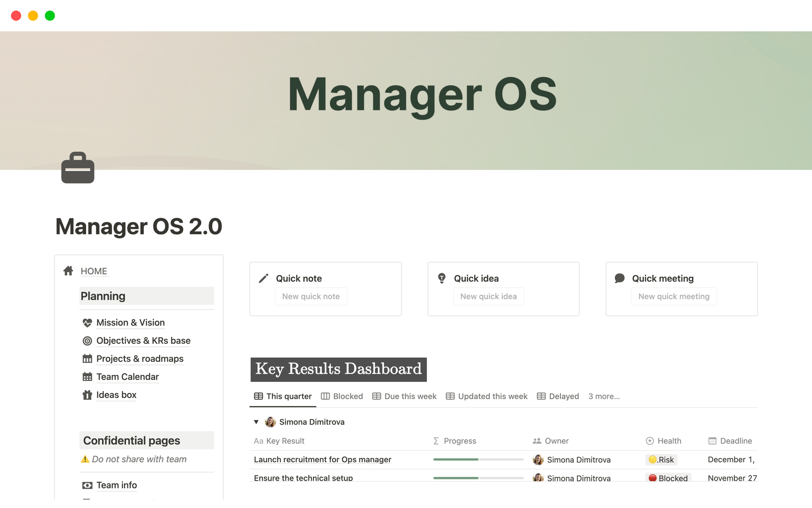This screenshot has width=812, height=508.
Task: Click the progress bar for Ops manager recruitment
Action: pyautogui.click(x=478, y=459)
